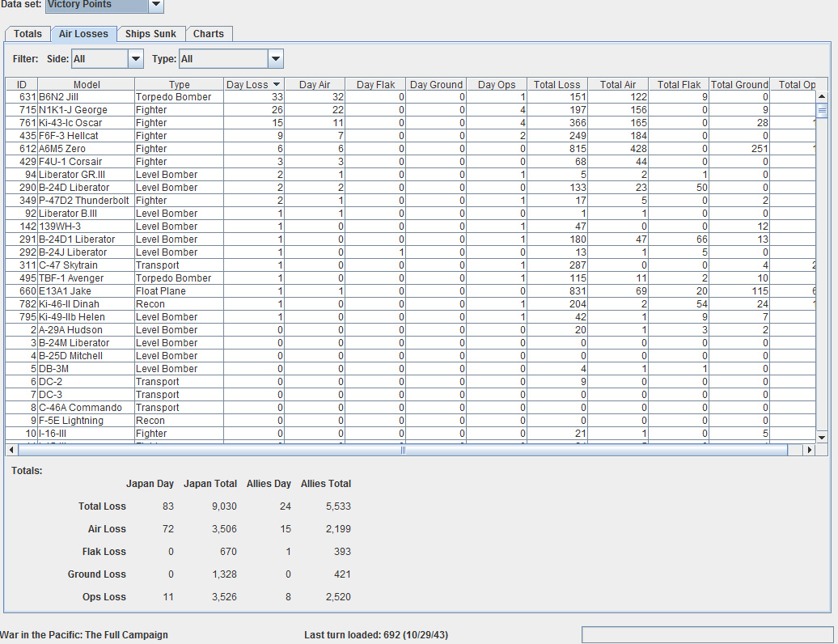Select the N1K1-J George row
The image size is (838, 644).
tap(410, 109)
